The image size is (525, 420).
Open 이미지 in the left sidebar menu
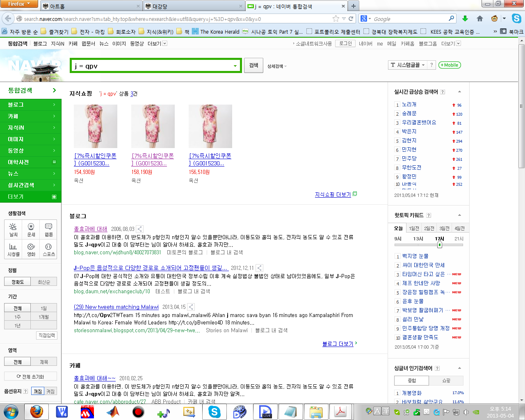(x=30, y=139)
